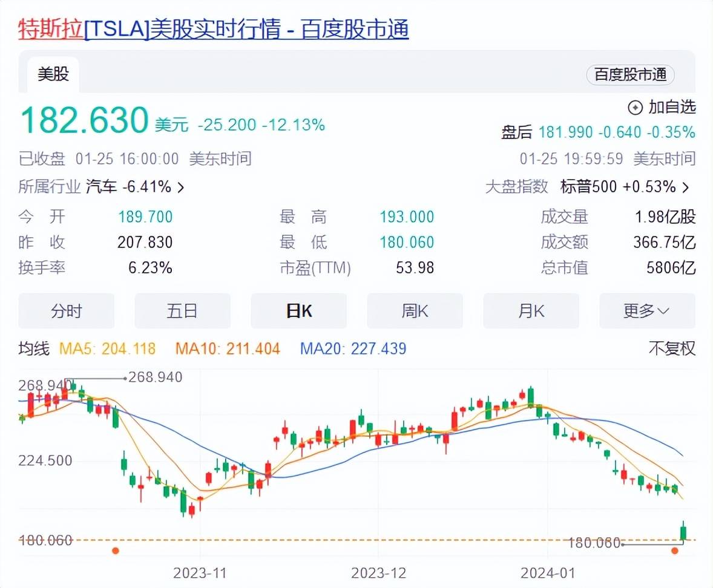Viewport: 713px width, 588px height.
Task: Select the 美股 tab
Action: point(53,74)
